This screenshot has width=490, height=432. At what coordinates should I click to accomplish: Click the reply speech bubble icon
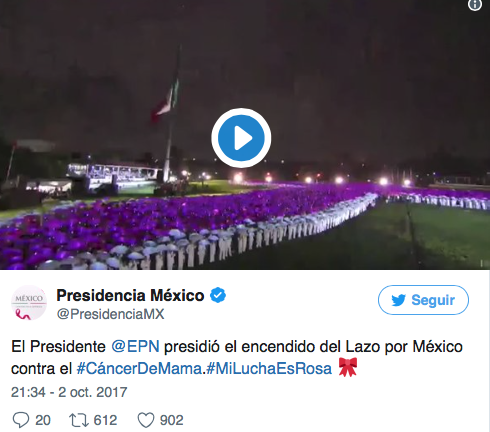tap(21, 420)
